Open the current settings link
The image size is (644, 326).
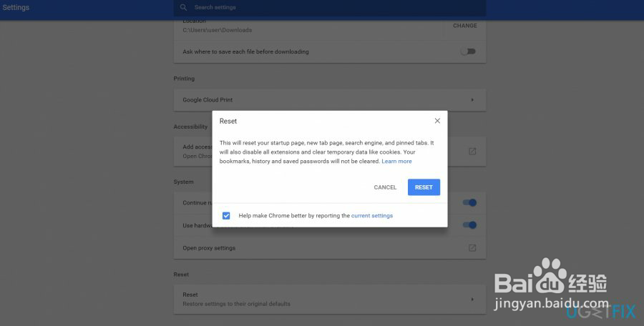(372, 215)
